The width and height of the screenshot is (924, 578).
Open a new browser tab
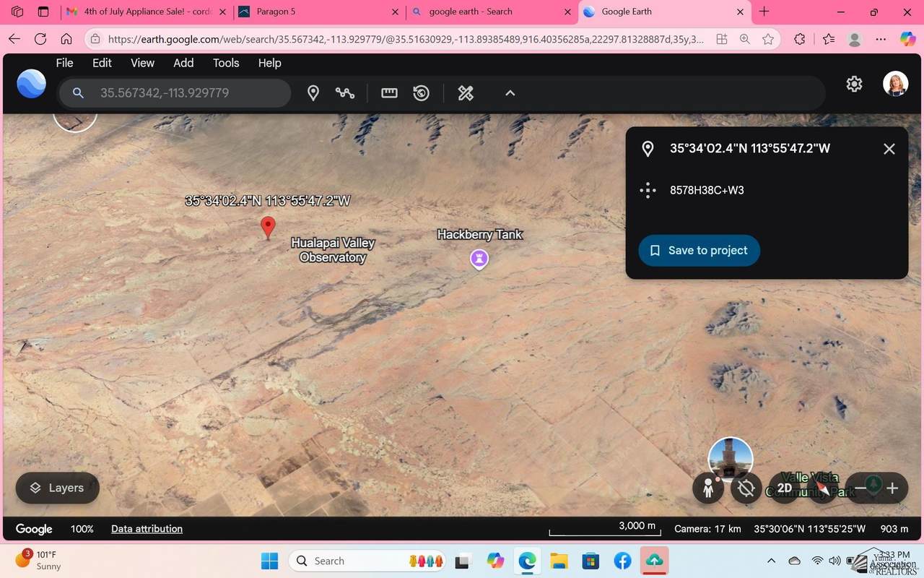(764, 12)
